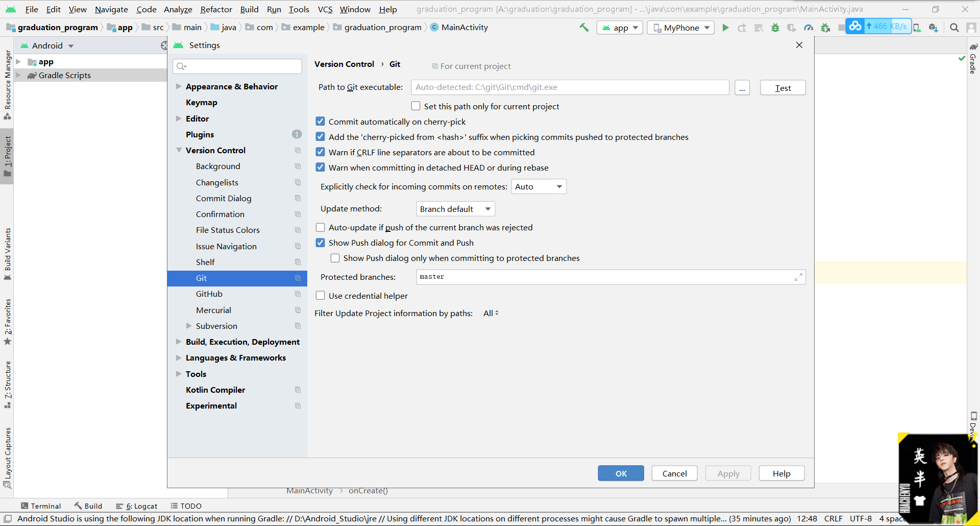Open the SDK Manager icon
The width and height of the screenshot is (980, 526).
(x=934, y=28)
